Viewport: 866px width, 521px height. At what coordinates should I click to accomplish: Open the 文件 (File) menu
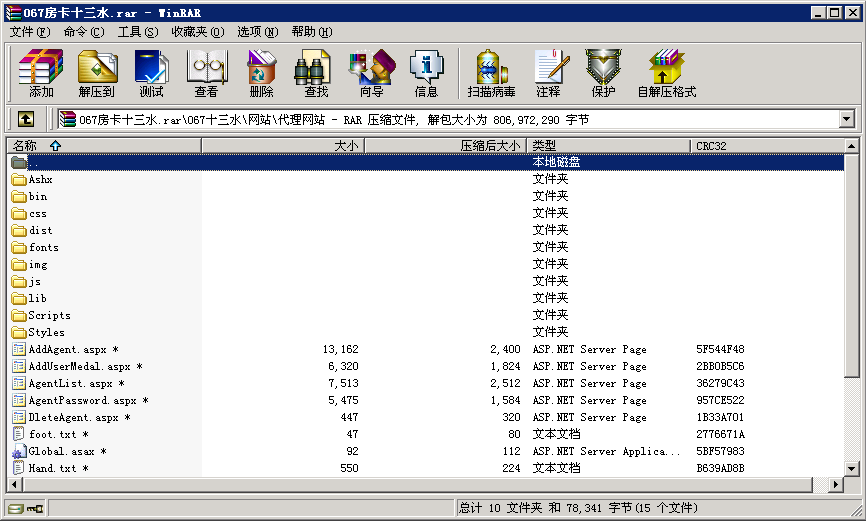pos(30,32)
